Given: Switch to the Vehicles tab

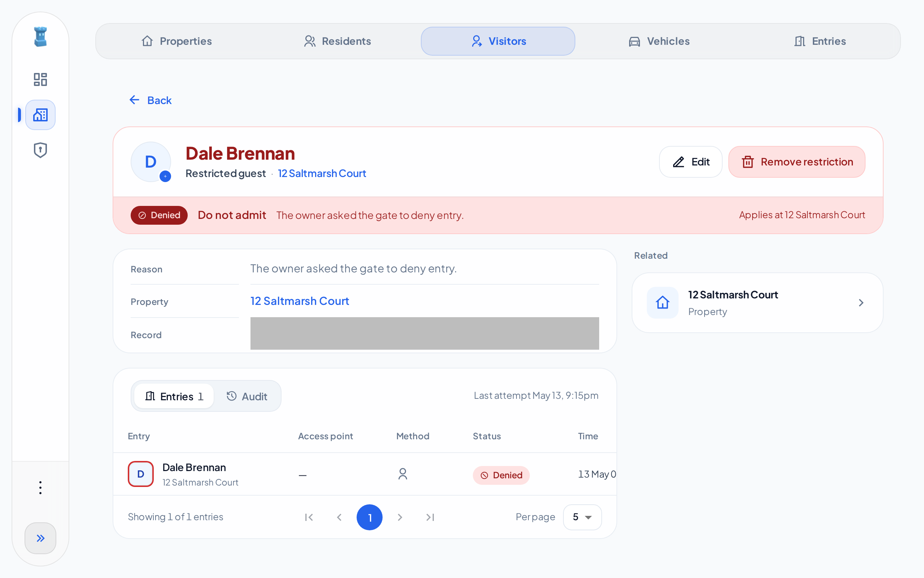Looking at the screenshot, I should tap(659, 41).
